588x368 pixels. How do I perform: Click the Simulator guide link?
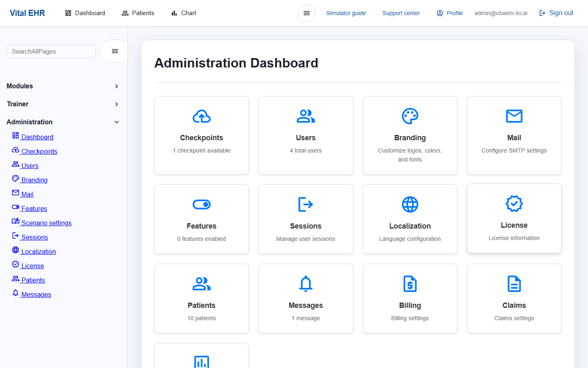pyautogui.click(x=346, y=13)
